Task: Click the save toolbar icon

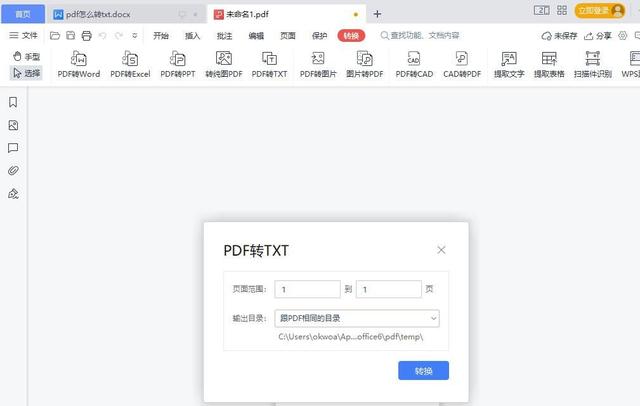Action: pos(71,36)
